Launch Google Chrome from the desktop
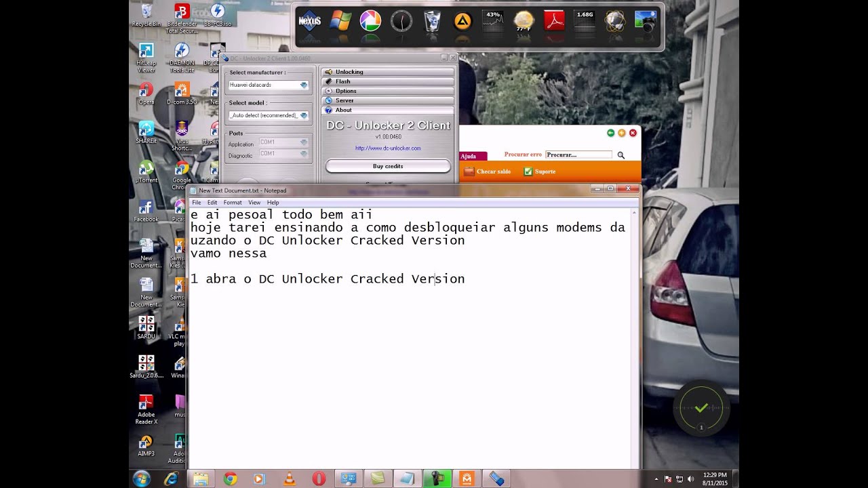This screenshot has width=868, height=488. (x=182, y=176)
